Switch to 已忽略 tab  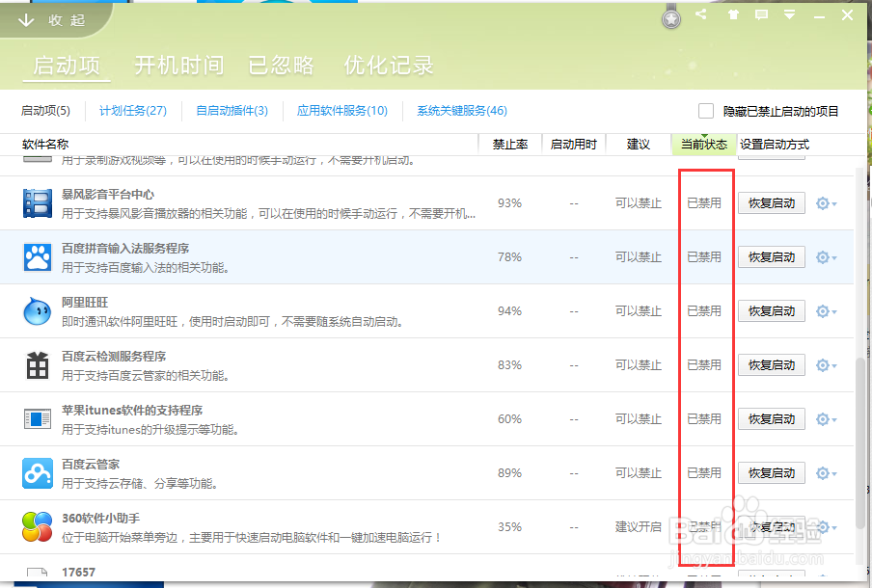(281, 66)
